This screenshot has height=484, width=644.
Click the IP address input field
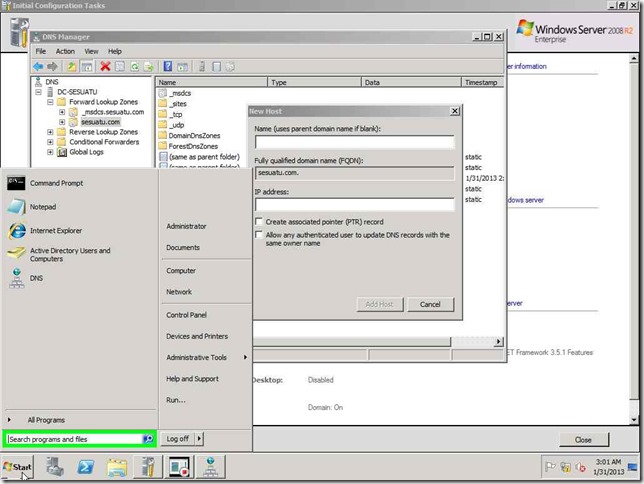(354, 204)
